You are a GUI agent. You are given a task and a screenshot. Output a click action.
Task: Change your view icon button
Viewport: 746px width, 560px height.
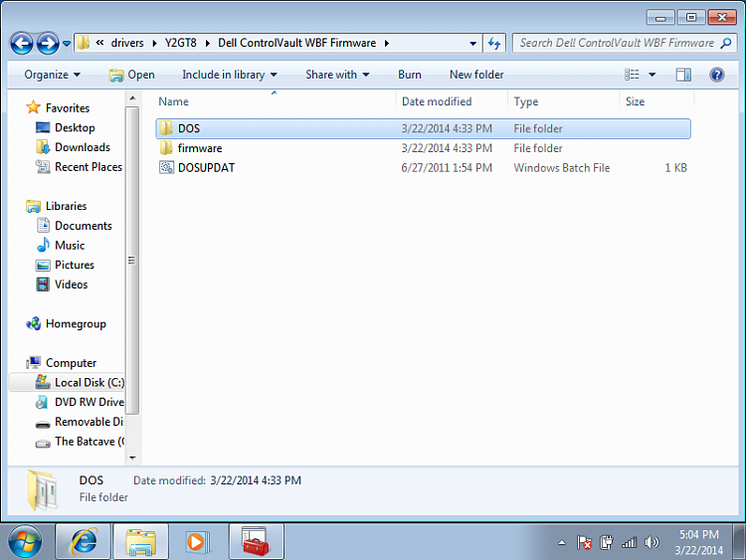tap(632, 75)
